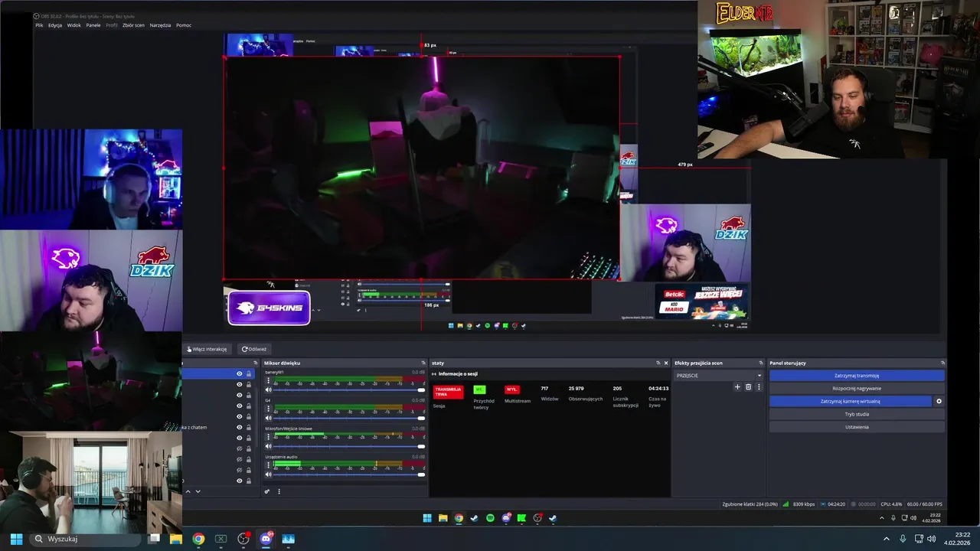Click Zatrzymaj kamerę wirtualną button
The image size is (980, 551).
coord(850,401)
